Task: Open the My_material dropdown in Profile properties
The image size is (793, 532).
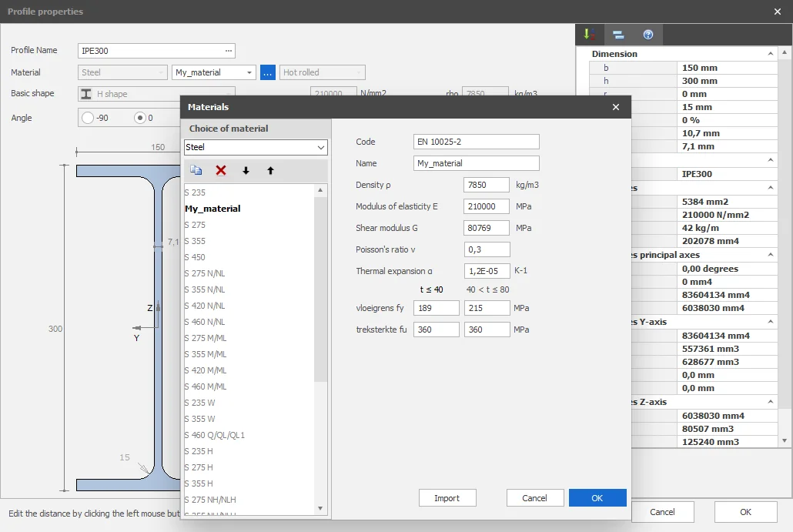Action: tap(213, 72)
